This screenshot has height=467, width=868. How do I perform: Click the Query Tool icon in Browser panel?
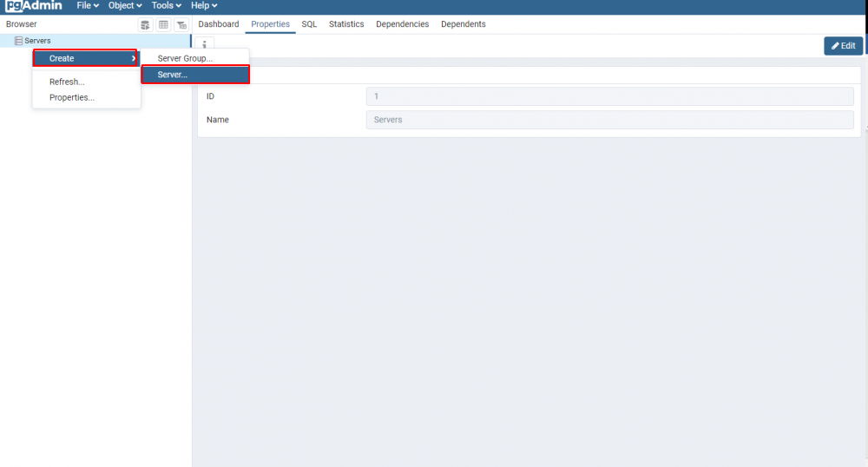pos(145,24)
